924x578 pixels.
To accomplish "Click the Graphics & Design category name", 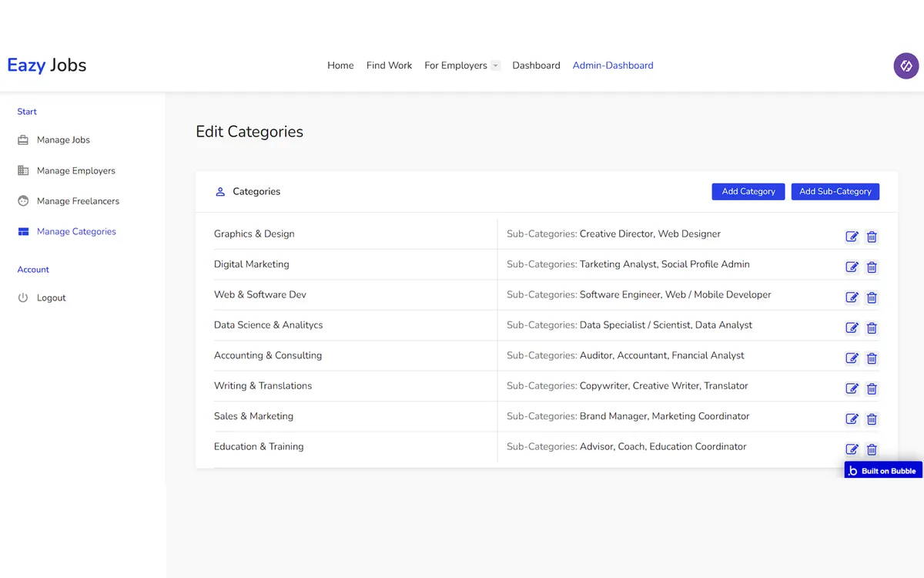I will click(254, 234).
